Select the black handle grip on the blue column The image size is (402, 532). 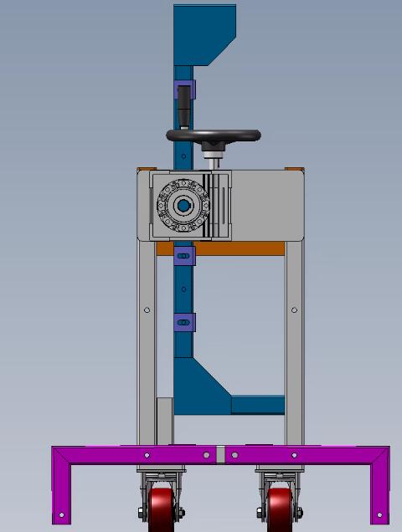(x=184, y=107)
